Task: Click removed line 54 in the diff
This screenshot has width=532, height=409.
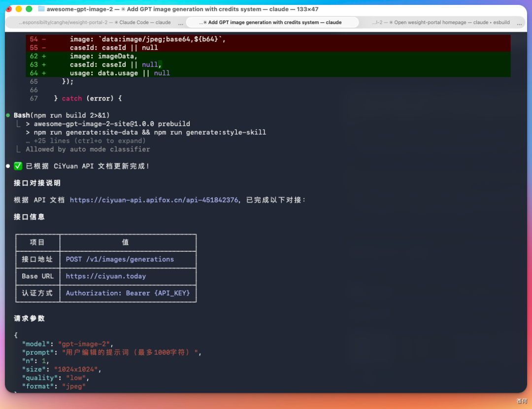Action: (x=268, y=39)
